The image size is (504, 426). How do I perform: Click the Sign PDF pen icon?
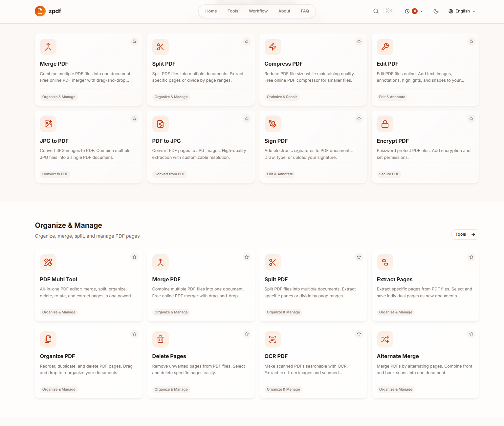click(x=273, y=124)
